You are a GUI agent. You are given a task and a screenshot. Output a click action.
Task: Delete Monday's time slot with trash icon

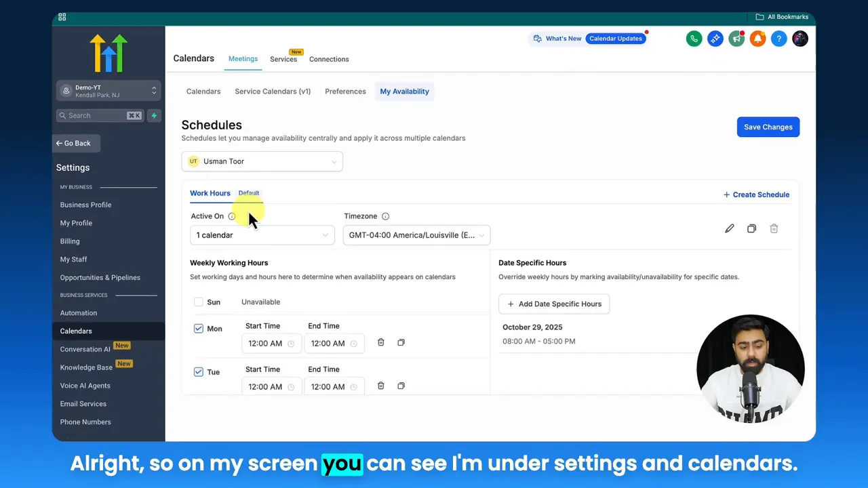380,342
